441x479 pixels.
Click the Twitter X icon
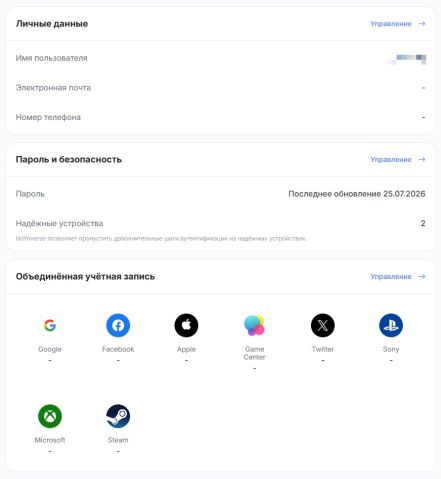(323, 325)
